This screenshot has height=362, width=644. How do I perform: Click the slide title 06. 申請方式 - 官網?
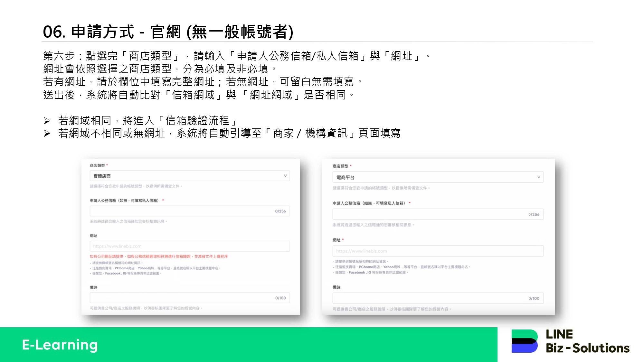coord(168,32)
